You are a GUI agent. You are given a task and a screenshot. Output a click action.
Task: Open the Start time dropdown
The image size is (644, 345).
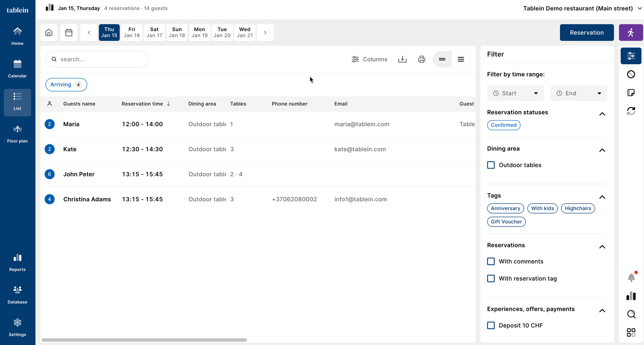click(515, 93)
